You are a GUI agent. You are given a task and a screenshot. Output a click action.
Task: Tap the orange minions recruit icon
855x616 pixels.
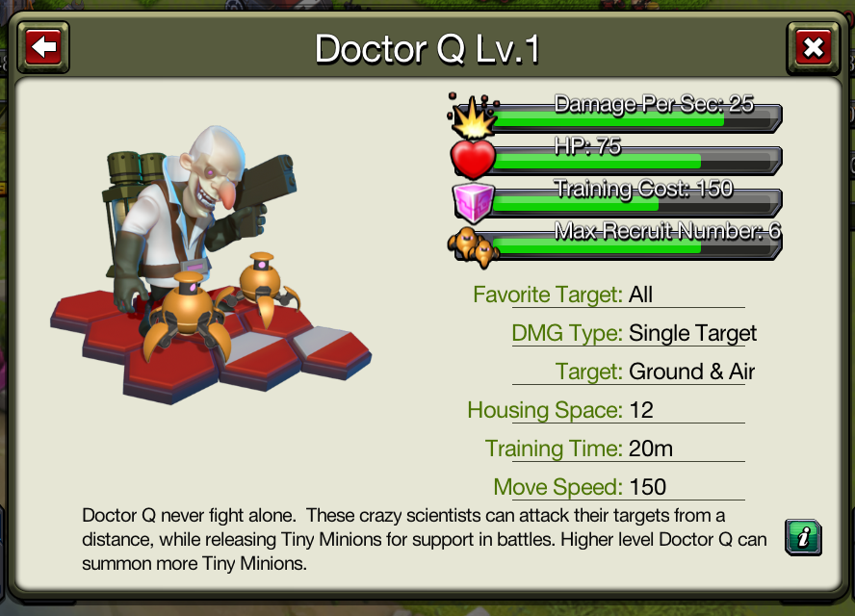coord(474,247)
